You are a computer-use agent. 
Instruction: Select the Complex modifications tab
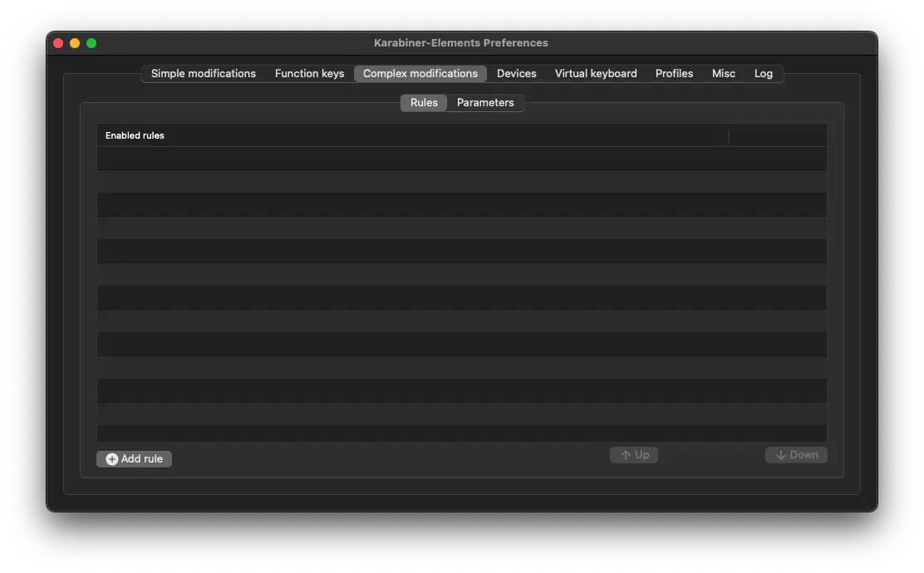[x=420, y=74]
